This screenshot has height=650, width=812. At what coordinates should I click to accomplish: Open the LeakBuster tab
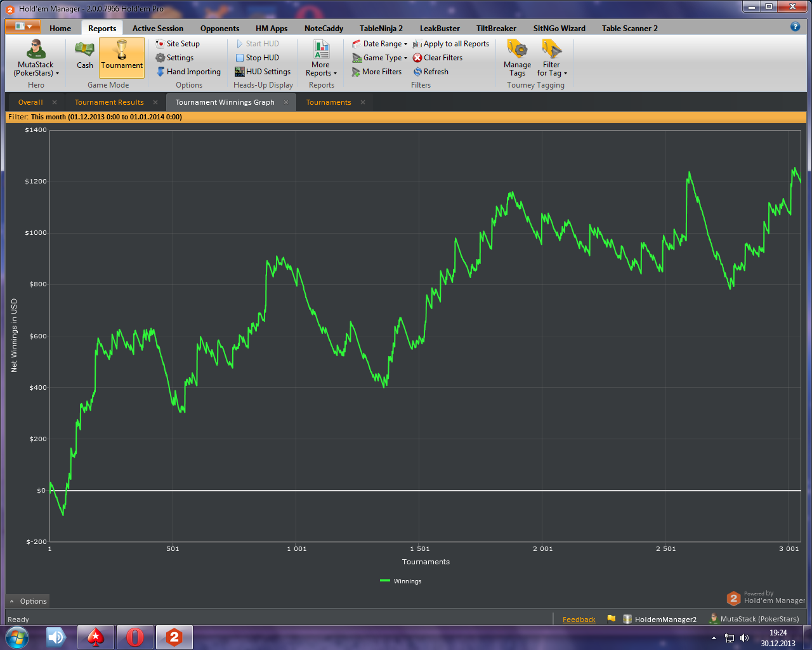click(440, 29)
